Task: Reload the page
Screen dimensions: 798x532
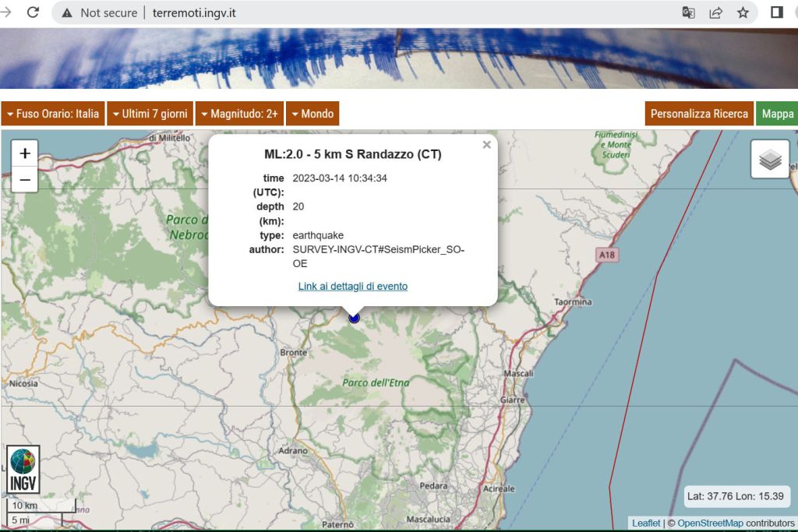Action: (x=33, y=12)
